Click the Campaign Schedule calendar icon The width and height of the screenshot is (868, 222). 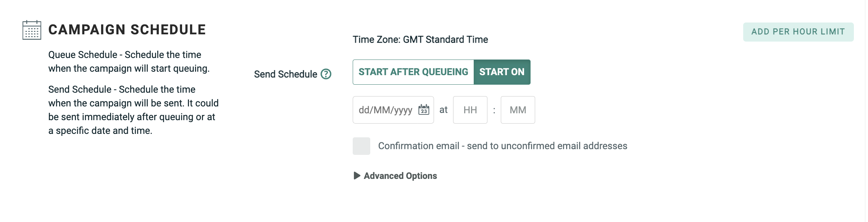click(32, 30)
